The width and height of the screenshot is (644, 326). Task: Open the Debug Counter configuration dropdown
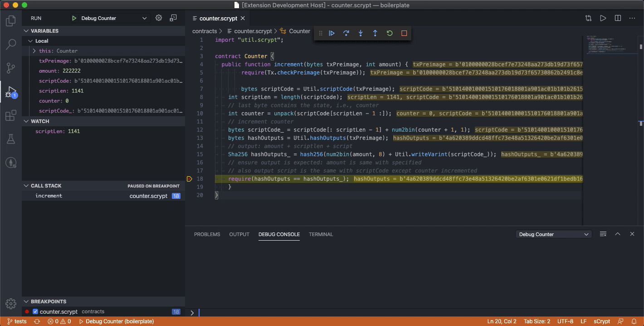(113, 18)
